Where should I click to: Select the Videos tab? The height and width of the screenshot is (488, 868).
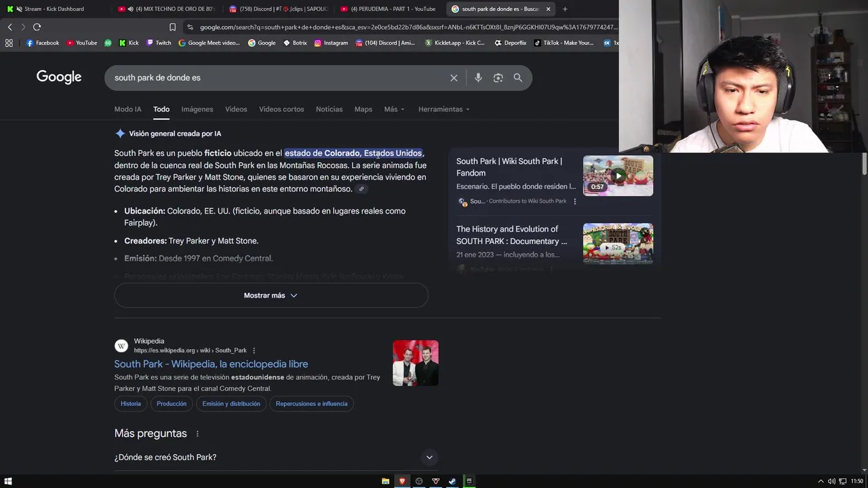pos(236,109)
